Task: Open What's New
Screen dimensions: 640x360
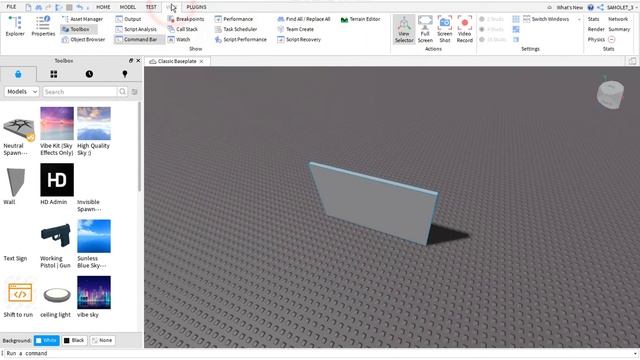Action: pos(569,7)
